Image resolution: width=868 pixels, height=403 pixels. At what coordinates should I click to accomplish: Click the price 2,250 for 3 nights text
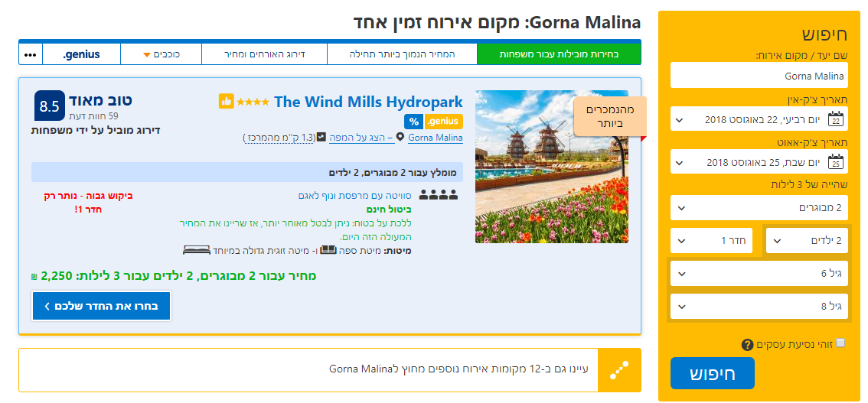[x=174, y=276]
